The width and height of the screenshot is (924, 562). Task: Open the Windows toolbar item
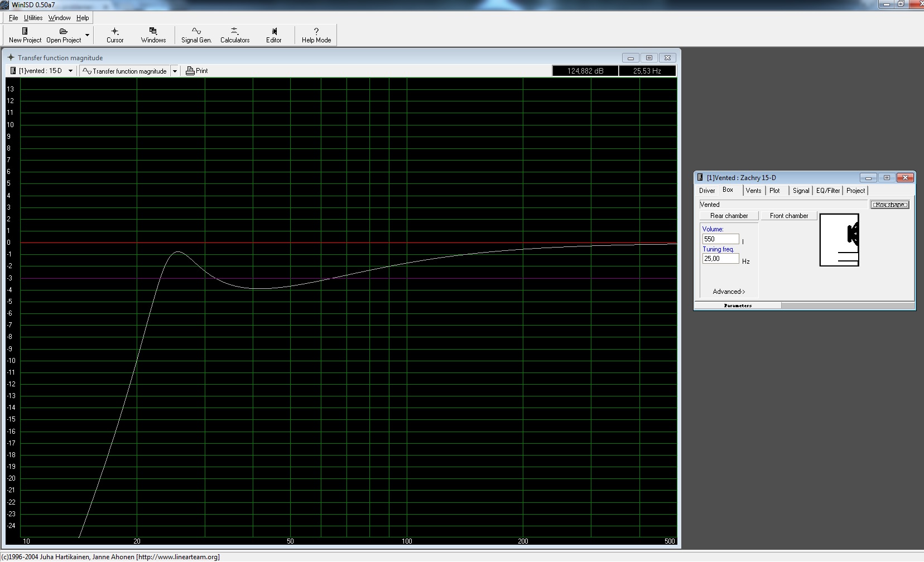(153, 35)
